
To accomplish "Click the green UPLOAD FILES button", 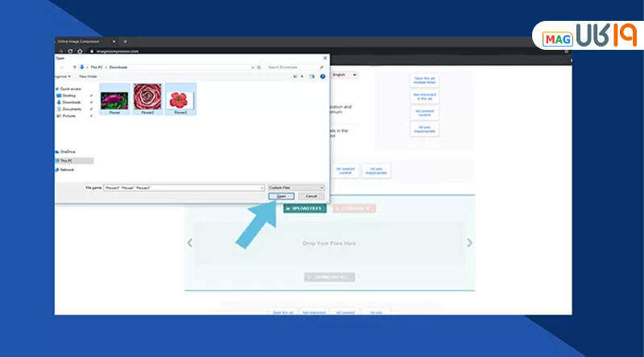I will (304, 208).
